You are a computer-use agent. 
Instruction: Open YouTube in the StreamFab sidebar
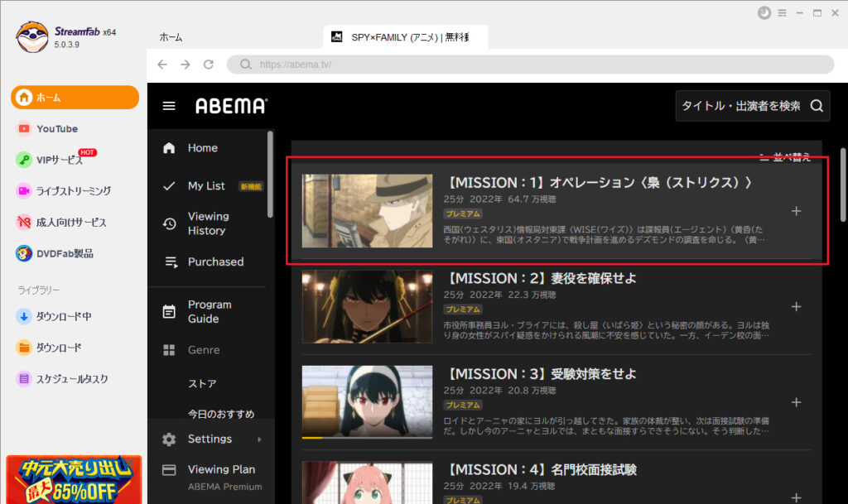(x=57, y=128)
